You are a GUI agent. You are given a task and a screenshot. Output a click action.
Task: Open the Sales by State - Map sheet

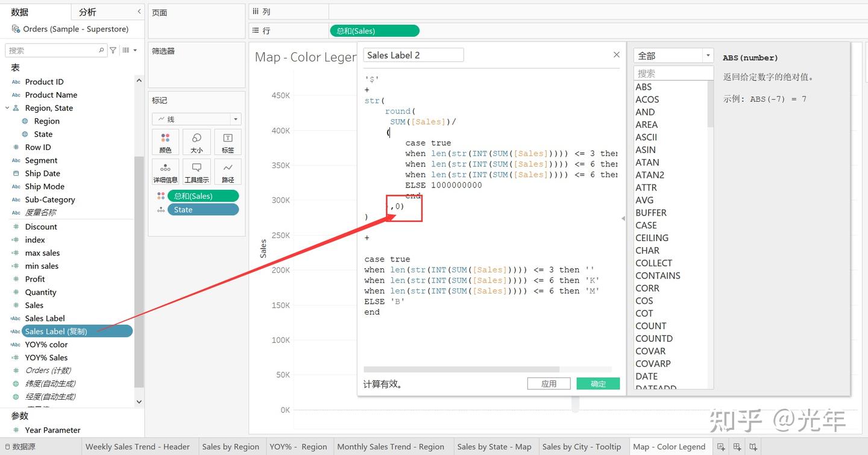tap(494, 447)
